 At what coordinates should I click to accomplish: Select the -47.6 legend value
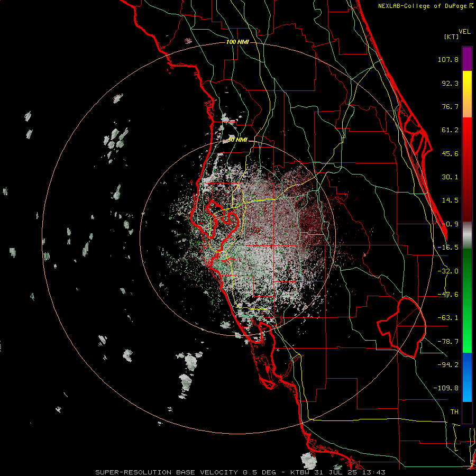(x=448, y=295)
